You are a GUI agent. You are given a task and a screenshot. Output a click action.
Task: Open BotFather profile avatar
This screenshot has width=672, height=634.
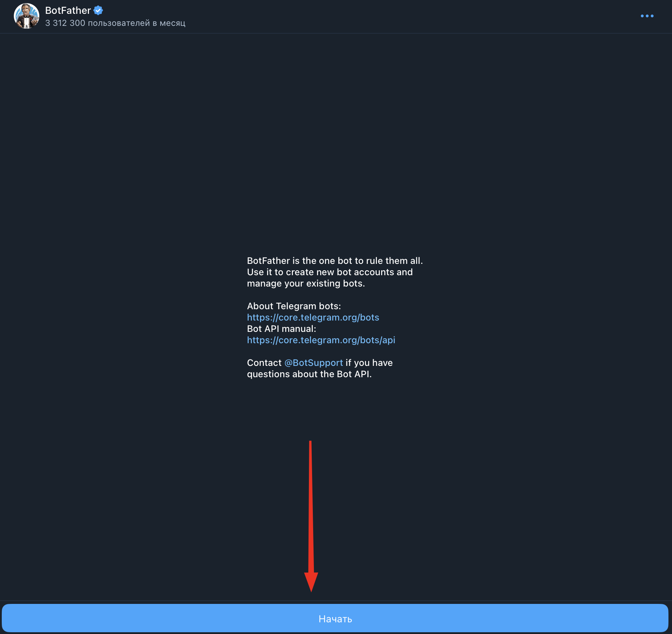27,16
